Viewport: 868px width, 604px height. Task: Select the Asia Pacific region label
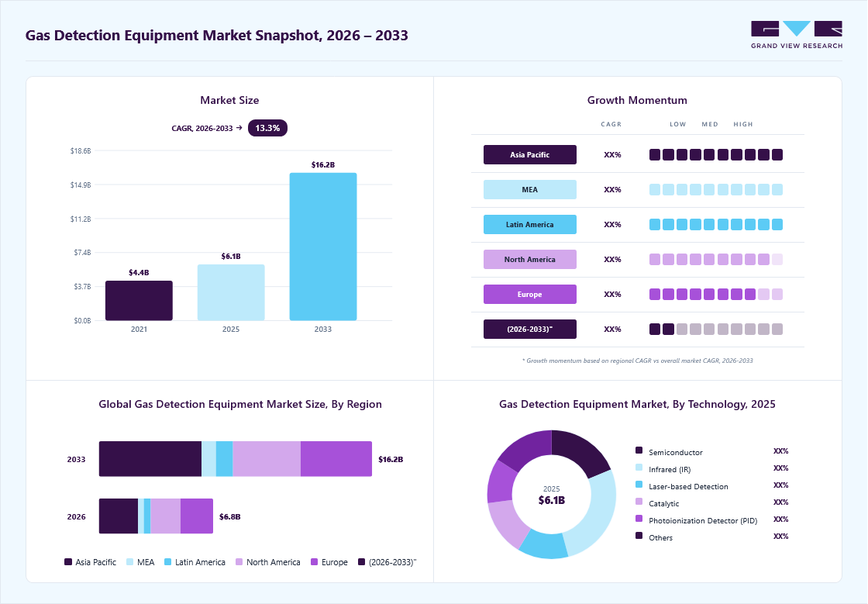click(530, 154)
